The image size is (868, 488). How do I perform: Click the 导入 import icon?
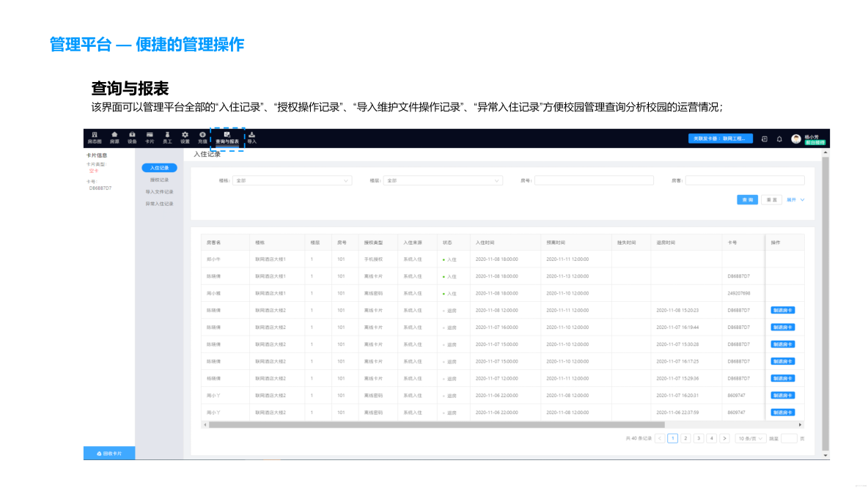pos(253,138)
